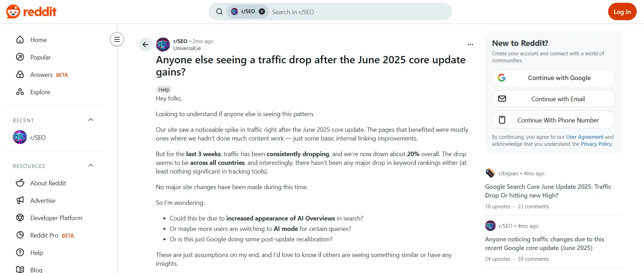644x273 pixels.
Task: Open the Popular feed
Action: click(x=40, y=57)
